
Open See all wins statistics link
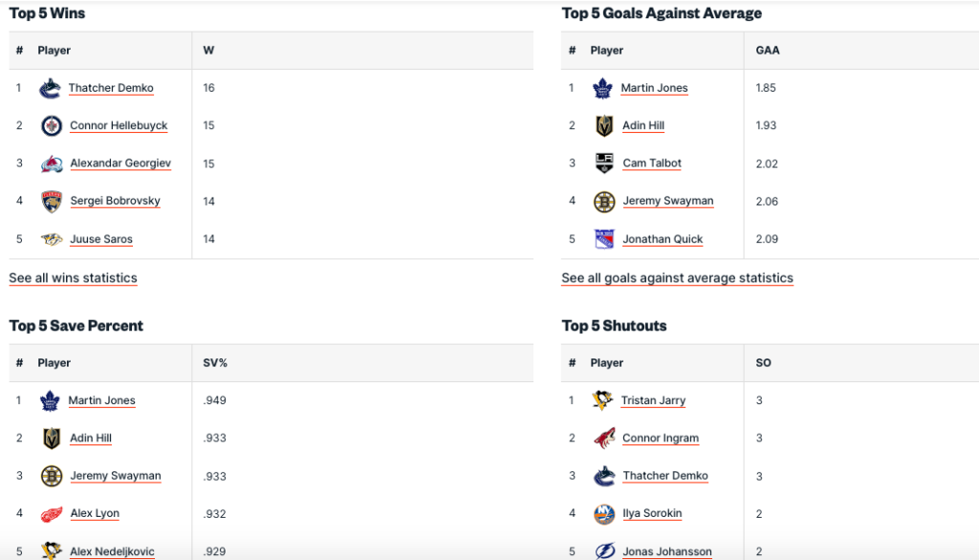click(x=73, y=278)
